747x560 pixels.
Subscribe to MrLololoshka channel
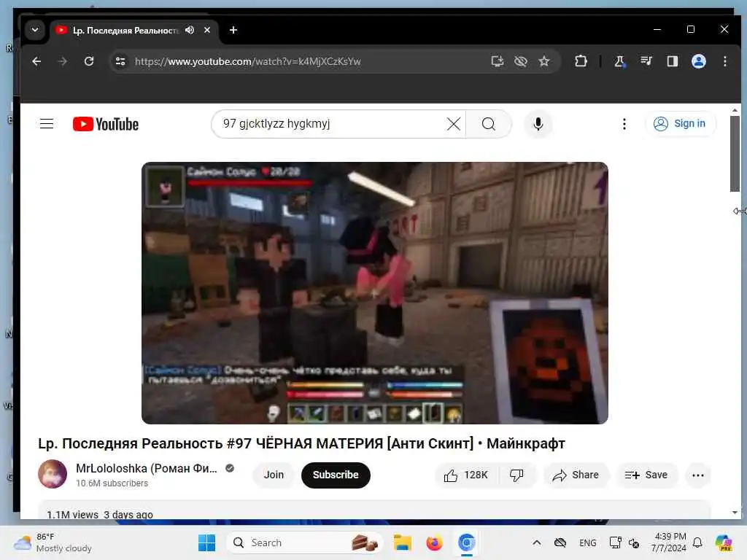(x=336, y=475)
